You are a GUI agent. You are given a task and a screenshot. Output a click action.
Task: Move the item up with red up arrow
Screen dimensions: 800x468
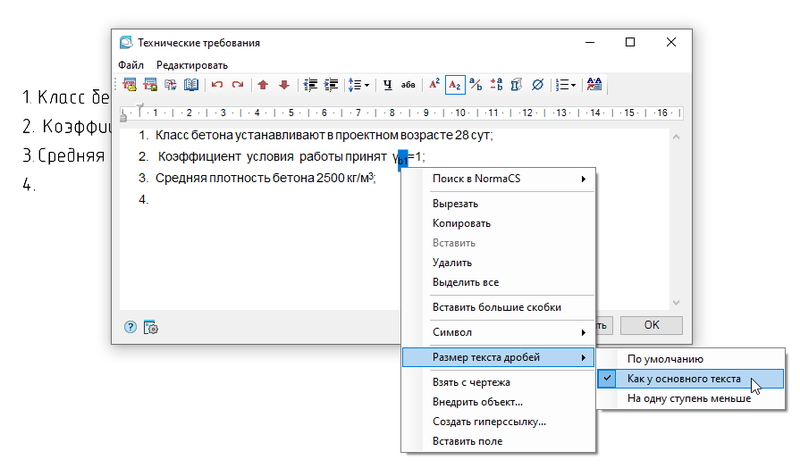click(x=263, y=85)
